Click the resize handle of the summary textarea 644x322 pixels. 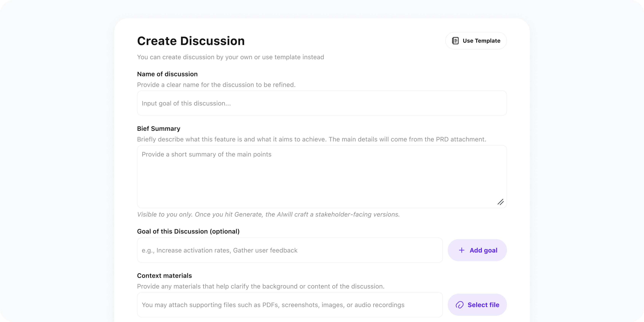tap(501, 202)
